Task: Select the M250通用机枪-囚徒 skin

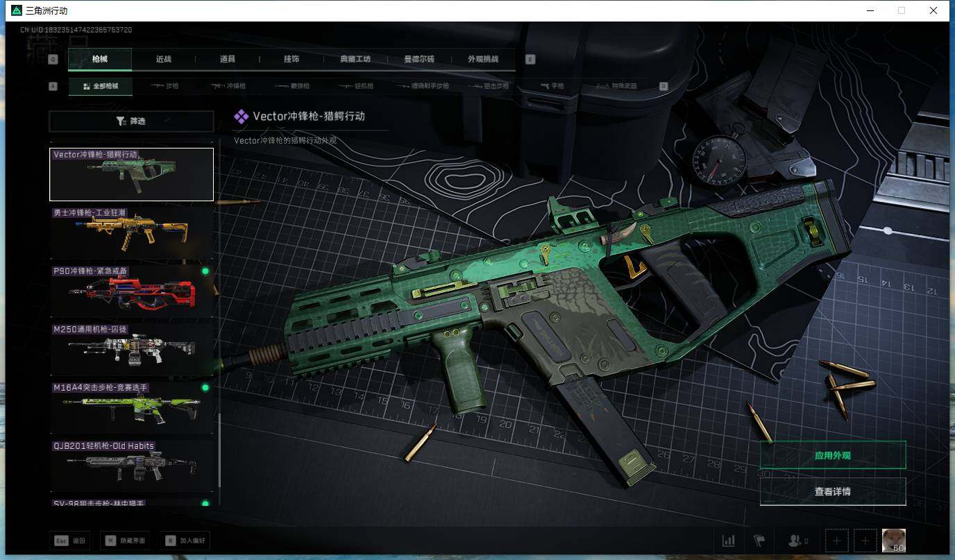Action: [x=131, y=349]
